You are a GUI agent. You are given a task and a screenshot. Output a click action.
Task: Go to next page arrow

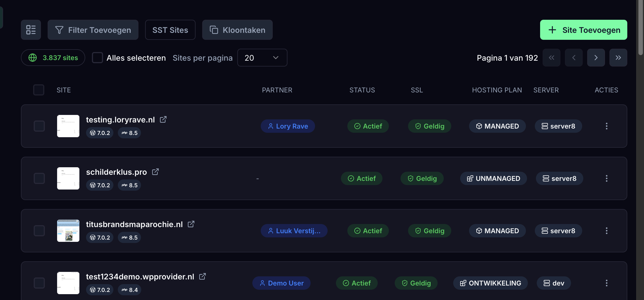(596, 58)
